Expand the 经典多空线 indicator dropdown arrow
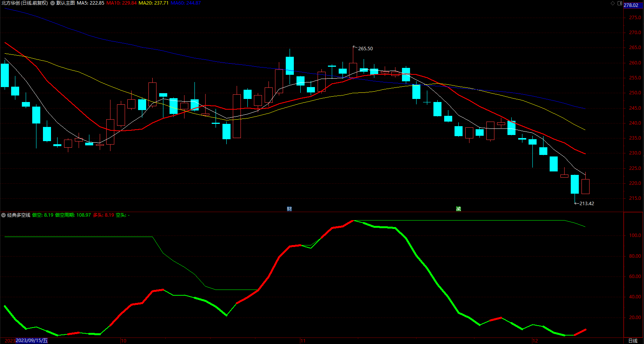This screenshot has width=644, height=344. [3, 215]
